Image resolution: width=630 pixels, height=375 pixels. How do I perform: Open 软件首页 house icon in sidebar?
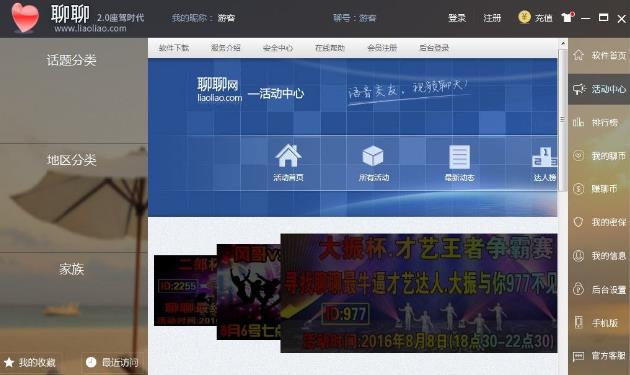point(578,55)
